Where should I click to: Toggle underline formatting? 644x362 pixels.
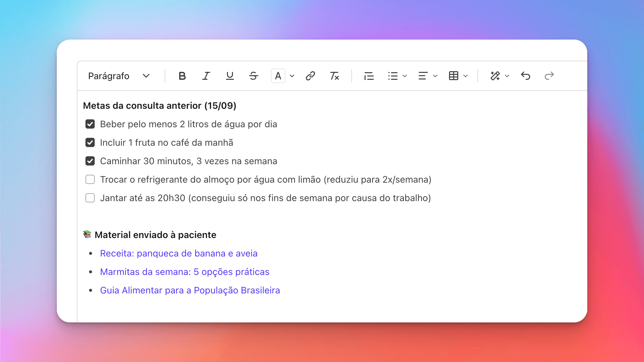tap(230, 76)
